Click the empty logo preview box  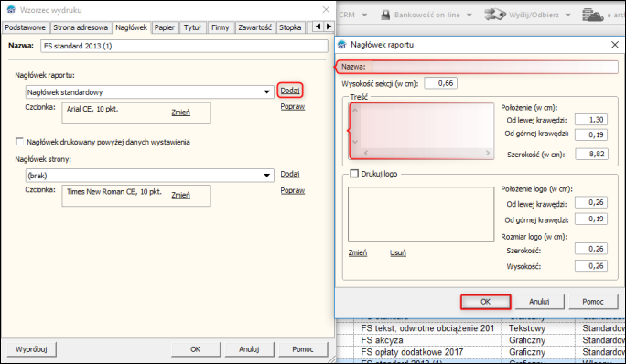[x=421, y=214]
